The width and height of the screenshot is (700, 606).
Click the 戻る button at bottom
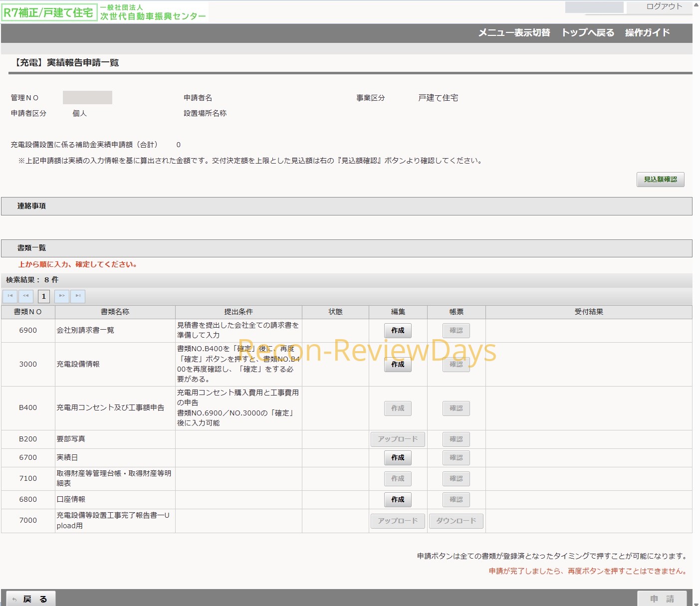point(30,599)
